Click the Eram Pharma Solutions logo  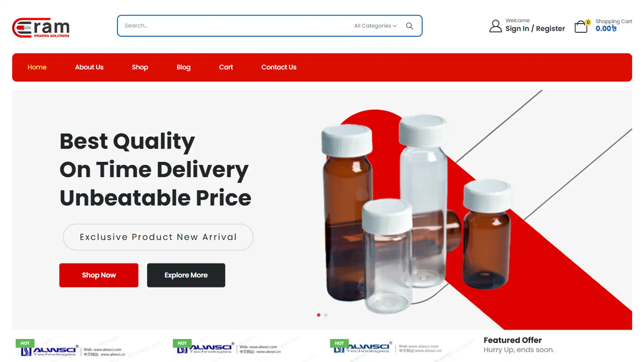41,27
